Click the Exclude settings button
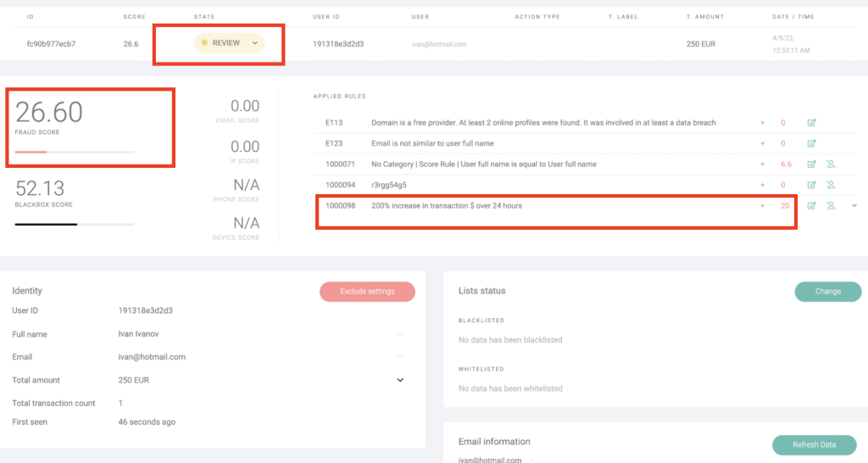 tap(367, 292)
